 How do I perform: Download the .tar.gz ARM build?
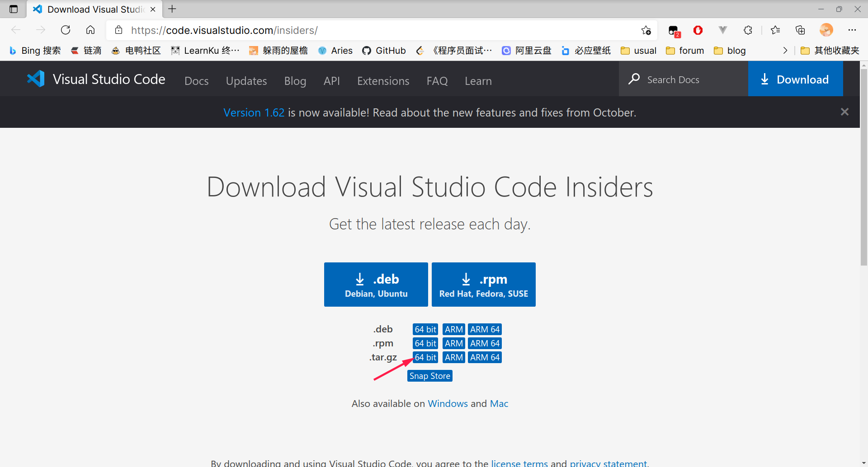pyautogui.click(x=454, y=357)
